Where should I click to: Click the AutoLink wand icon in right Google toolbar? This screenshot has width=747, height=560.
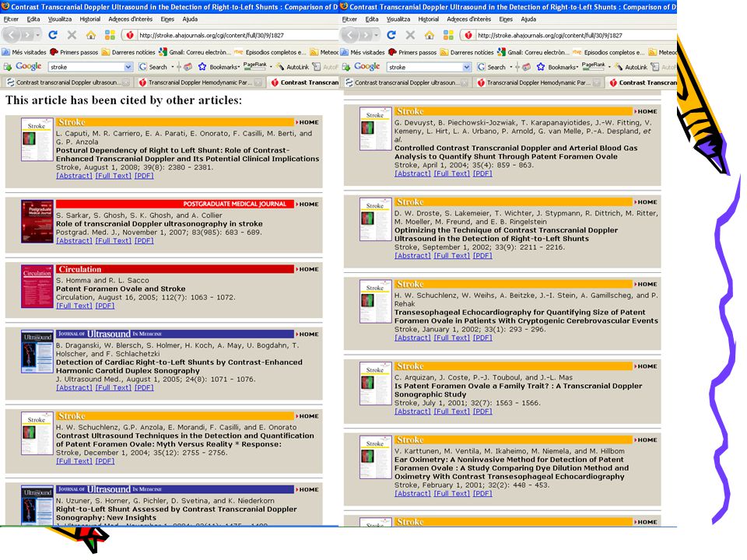pos(618,67)
